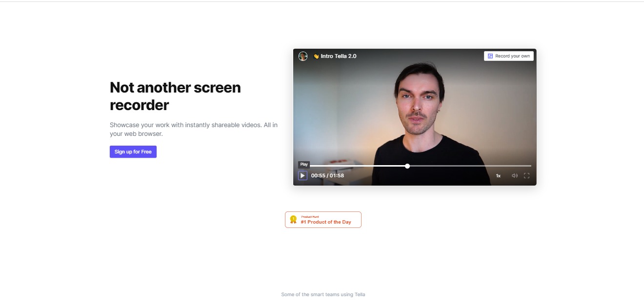Click the 00:55 / 01:58 time display
Image resolution: width=644 pixels, height=302 pixels.
click(327, 176)
